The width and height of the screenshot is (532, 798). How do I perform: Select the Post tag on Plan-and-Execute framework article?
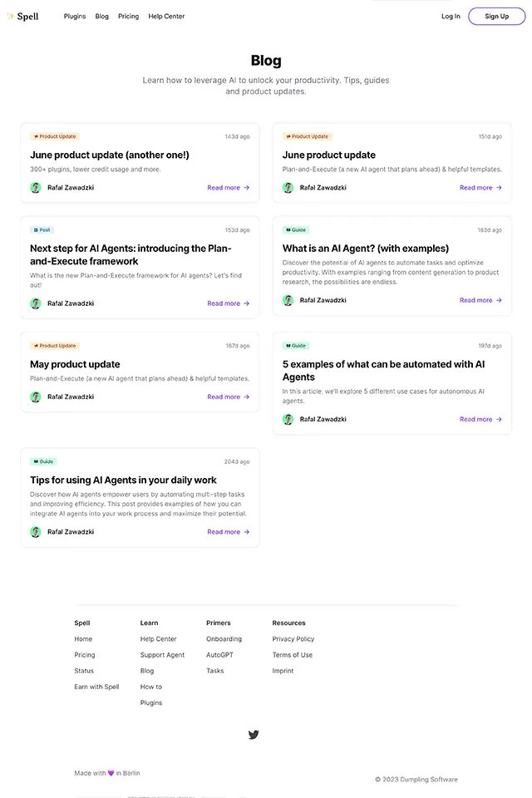[x=42, y=230]
